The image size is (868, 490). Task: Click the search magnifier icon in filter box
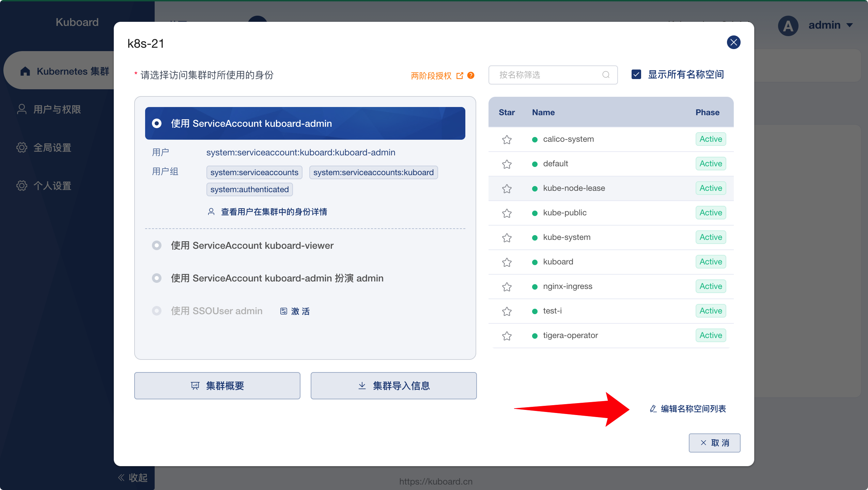[606, 75]
